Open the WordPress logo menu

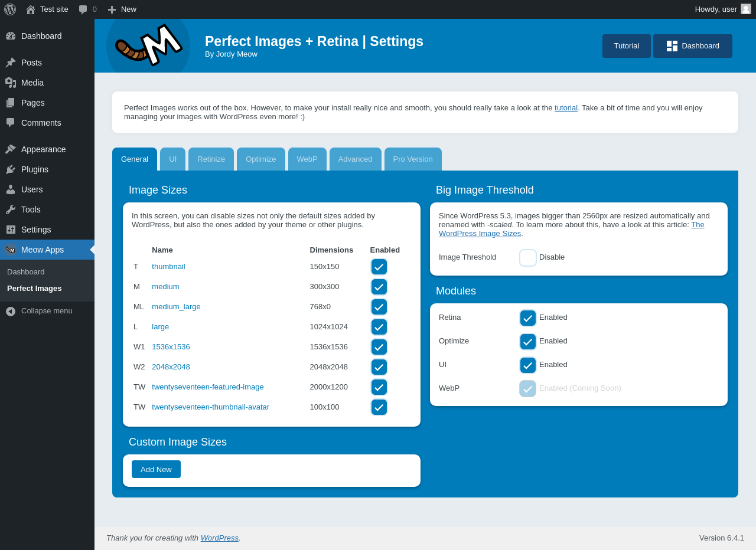coord(10,9)
